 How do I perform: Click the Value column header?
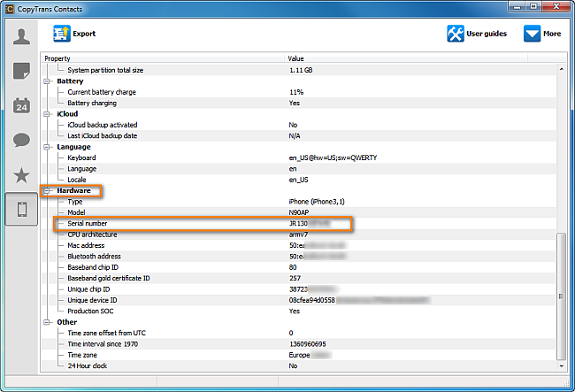[406, 58]
